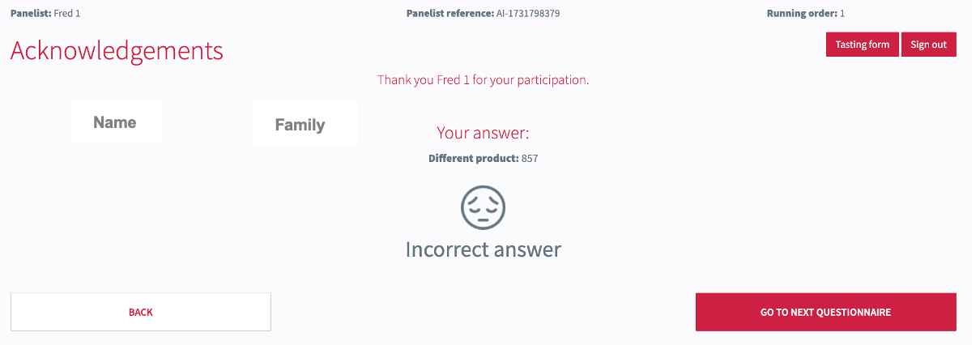Open the Tasting form
The image size is (980, 345).
(862, 45)
